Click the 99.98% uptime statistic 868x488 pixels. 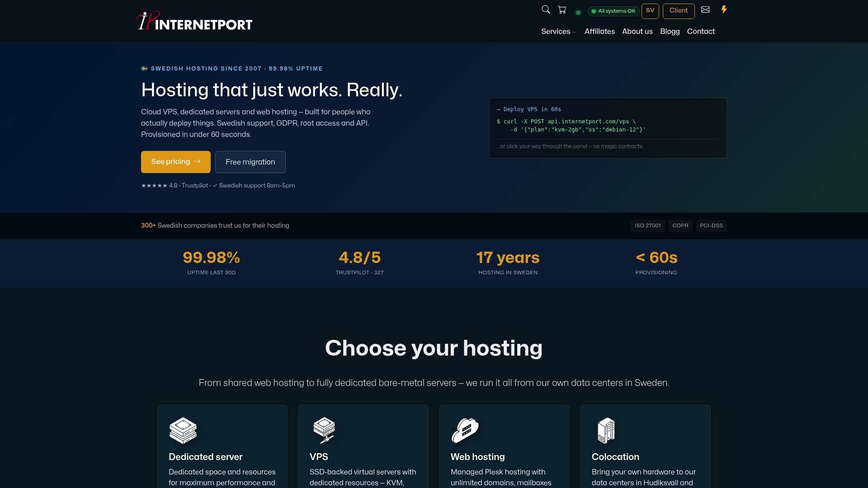211,258
